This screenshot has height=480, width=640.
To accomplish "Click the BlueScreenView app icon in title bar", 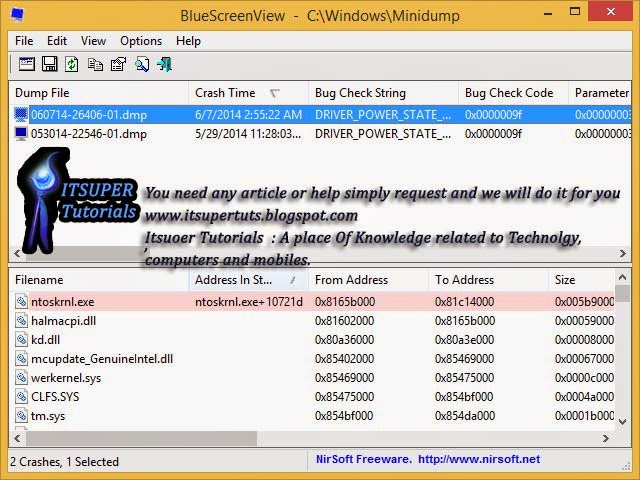I will click(x=17, y=15).
